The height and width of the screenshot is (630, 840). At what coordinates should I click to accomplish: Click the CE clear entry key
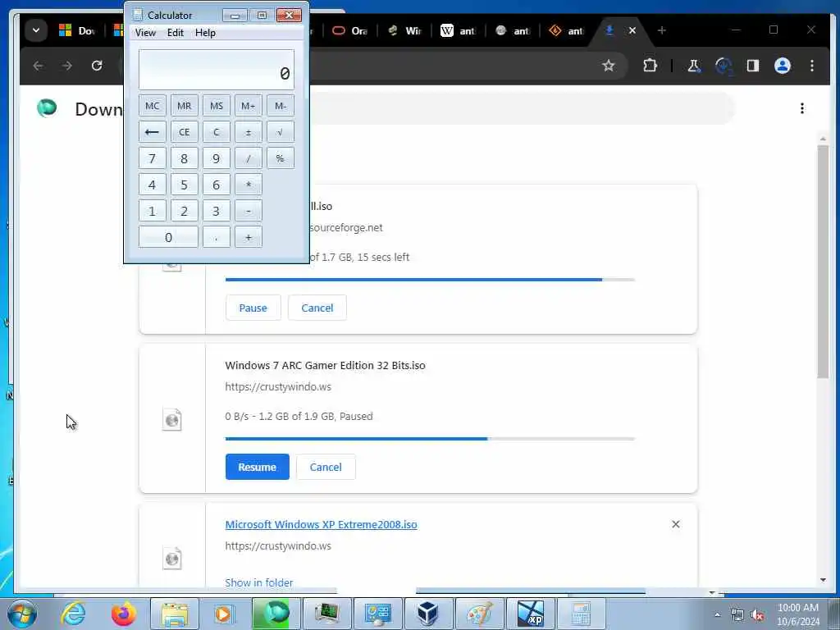pyautogui.click(x=185, y=132)
